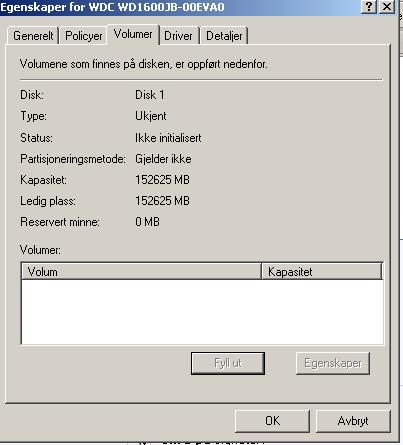Click the 'Ikke initialisert' status text

click(168, 138)
